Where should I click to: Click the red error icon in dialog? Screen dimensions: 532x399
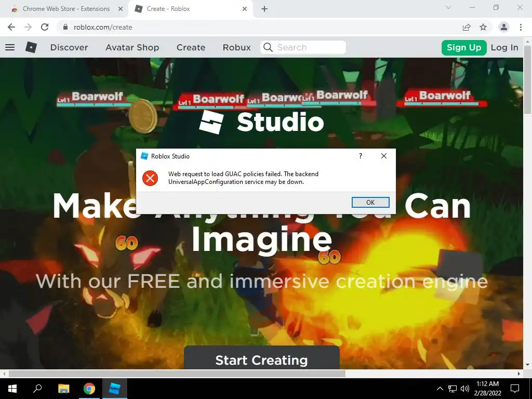tap(150, 178)
